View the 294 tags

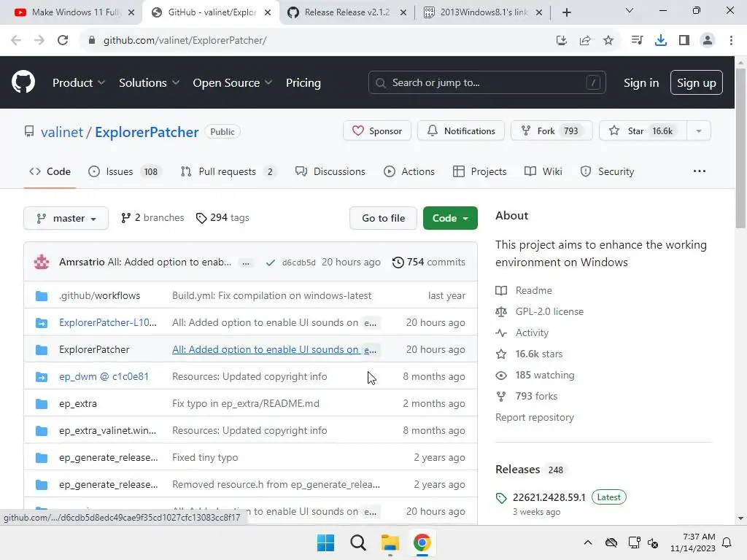[x=222, y=217]
